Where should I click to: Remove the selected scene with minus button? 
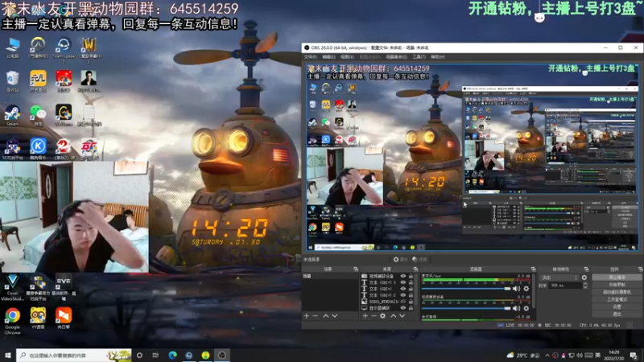(x=316, y=316)
